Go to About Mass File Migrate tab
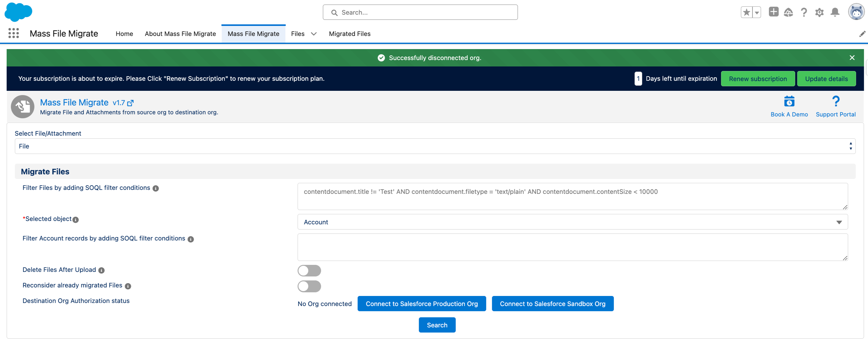Screen dimensions: 868x349 [180, 34]
